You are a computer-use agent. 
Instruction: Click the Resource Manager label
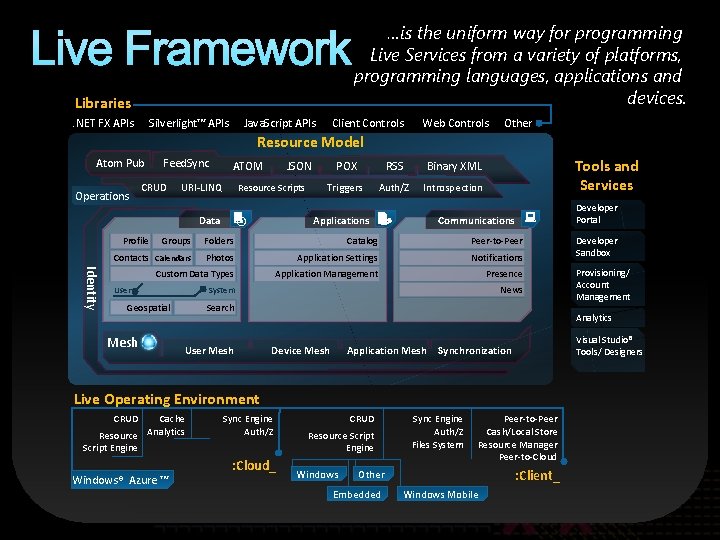click(518, 445)
